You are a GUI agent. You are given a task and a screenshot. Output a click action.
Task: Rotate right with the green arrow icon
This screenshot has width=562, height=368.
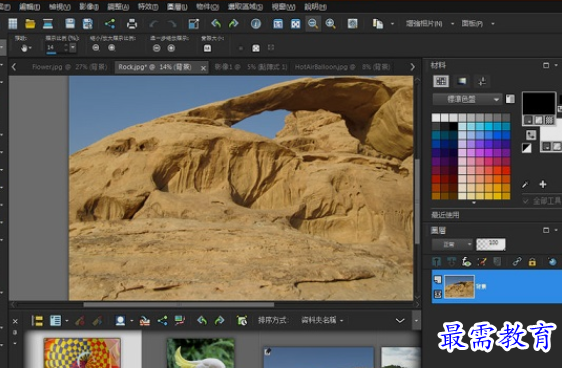[x=234, y=24]
